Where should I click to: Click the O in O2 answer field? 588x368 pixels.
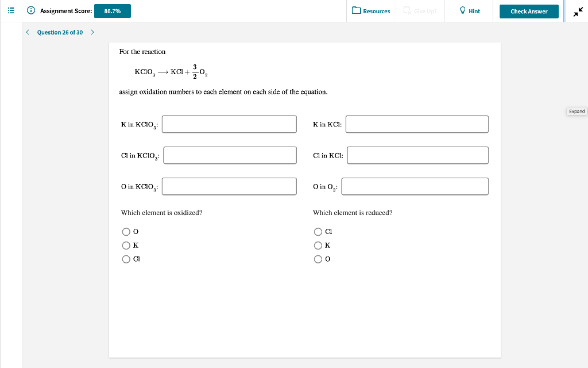pyautogui.click(x=414, y=186)
